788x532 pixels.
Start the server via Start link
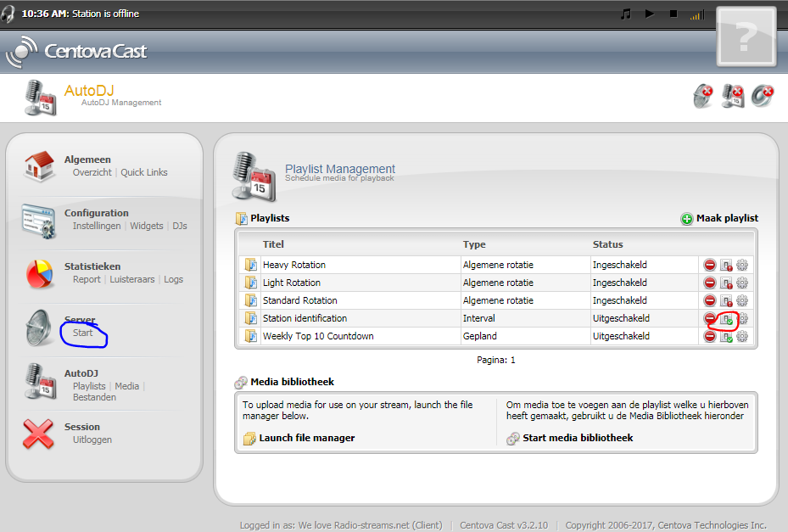coord(83,333)
